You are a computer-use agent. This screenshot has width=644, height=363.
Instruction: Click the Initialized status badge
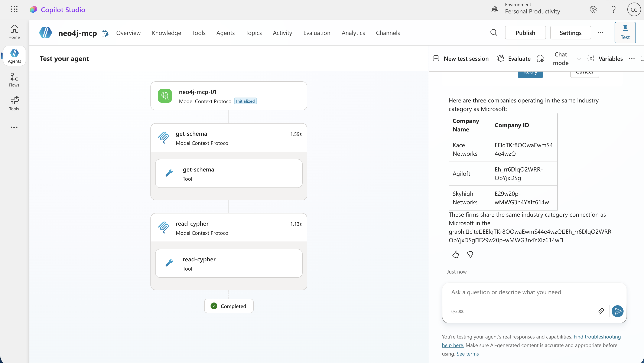(245, 101)
